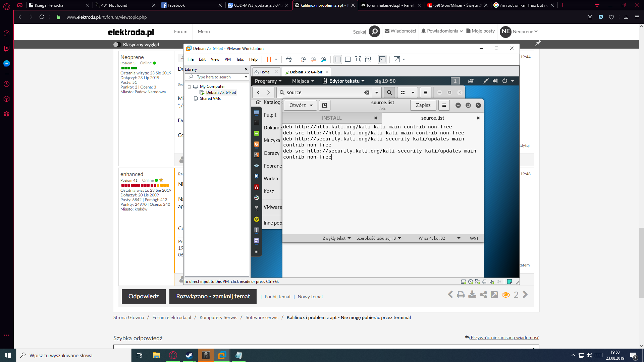Viewport: 644px width, 362px height.
Task: Toggle the Klasyczny wygląd switch
Action: point(117,45)
